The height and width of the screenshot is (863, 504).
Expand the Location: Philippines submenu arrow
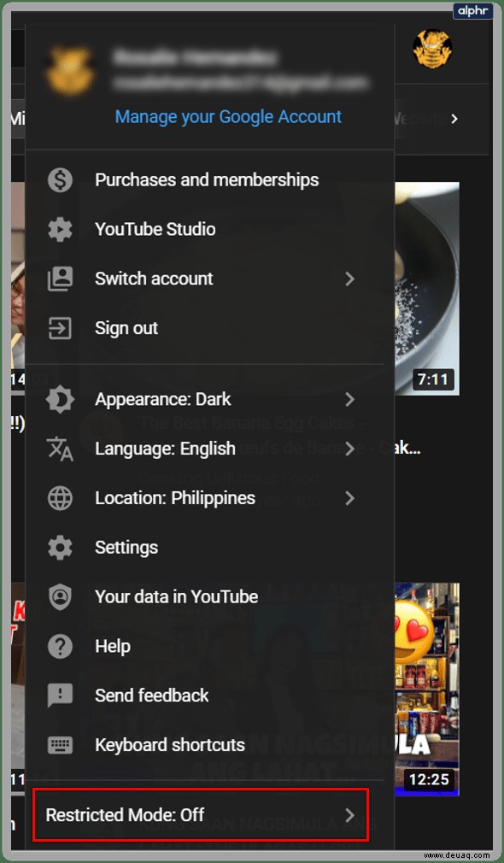tap(349, 498)
